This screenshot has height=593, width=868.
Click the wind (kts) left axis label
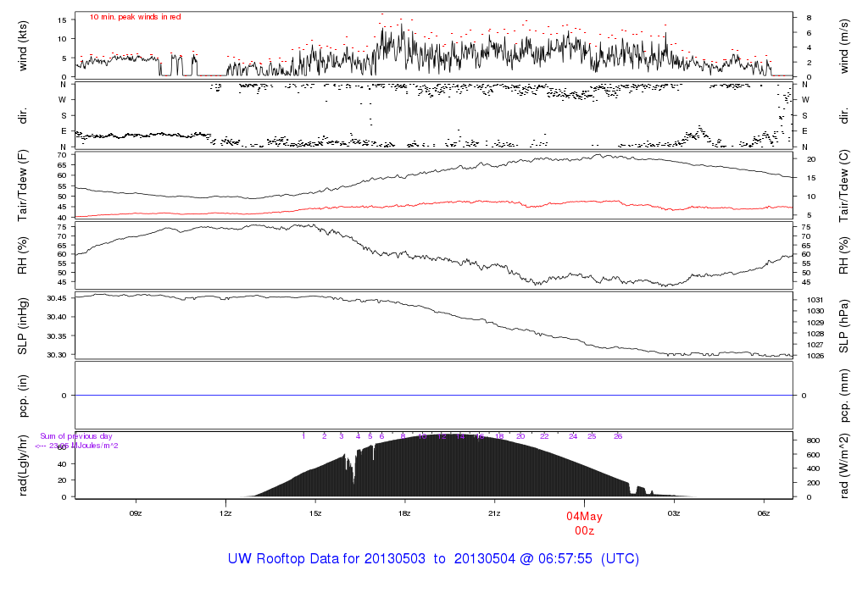click(24, 45)
